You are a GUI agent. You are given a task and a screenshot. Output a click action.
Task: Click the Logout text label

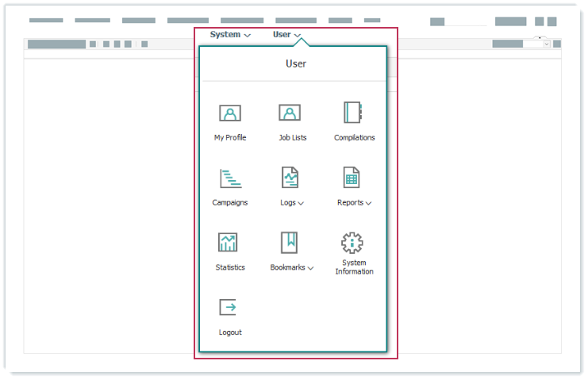tap(230, 332)
